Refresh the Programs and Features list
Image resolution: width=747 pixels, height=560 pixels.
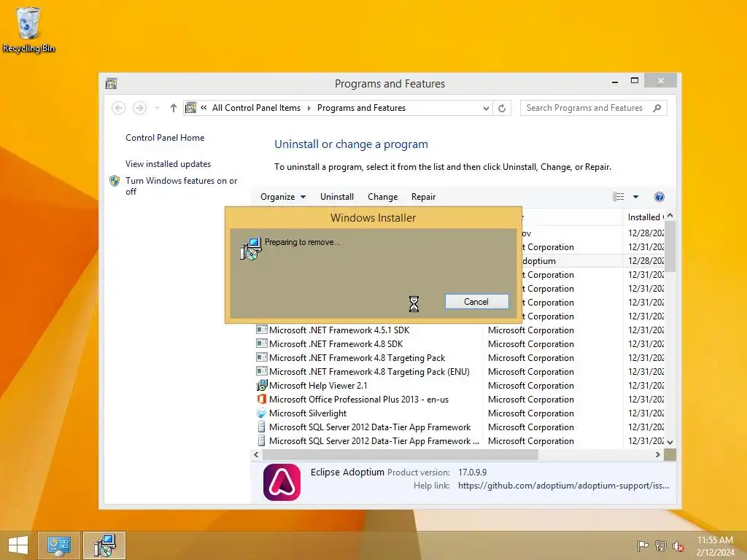502,108
